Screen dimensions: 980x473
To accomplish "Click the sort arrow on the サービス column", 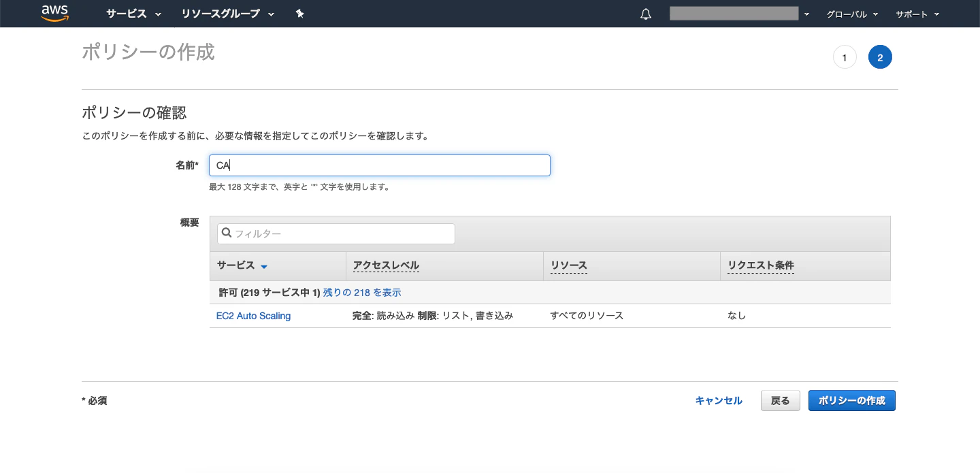I will pos(264,267).
